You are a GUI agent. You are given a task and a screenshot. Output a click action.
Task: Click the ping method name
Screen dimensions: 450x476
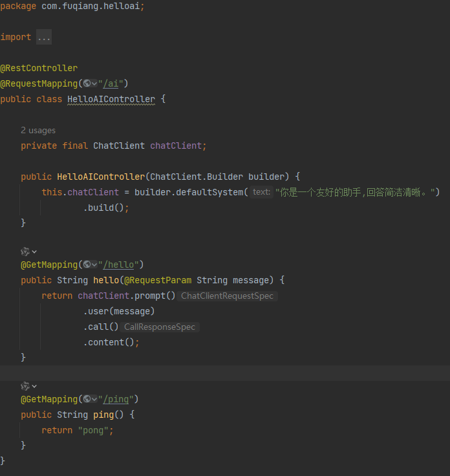(103, 415)
